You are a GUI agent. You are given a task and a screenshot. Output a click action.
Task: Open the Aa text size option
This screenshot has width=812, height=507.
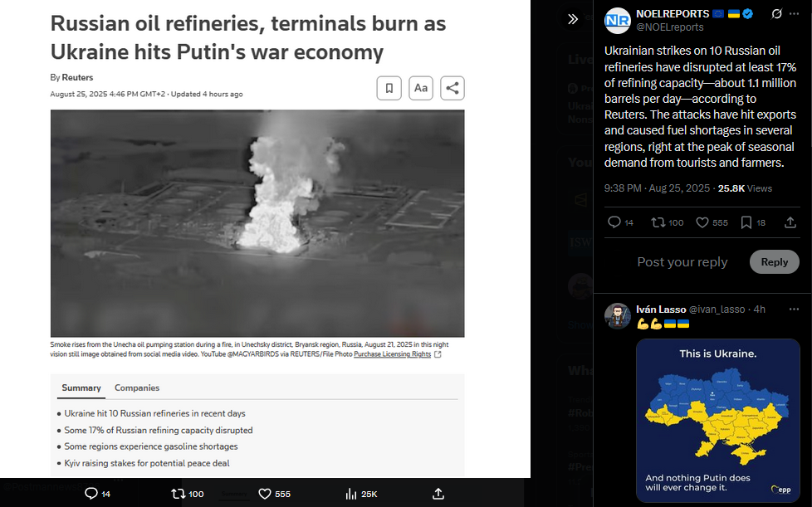coord(420,88)
